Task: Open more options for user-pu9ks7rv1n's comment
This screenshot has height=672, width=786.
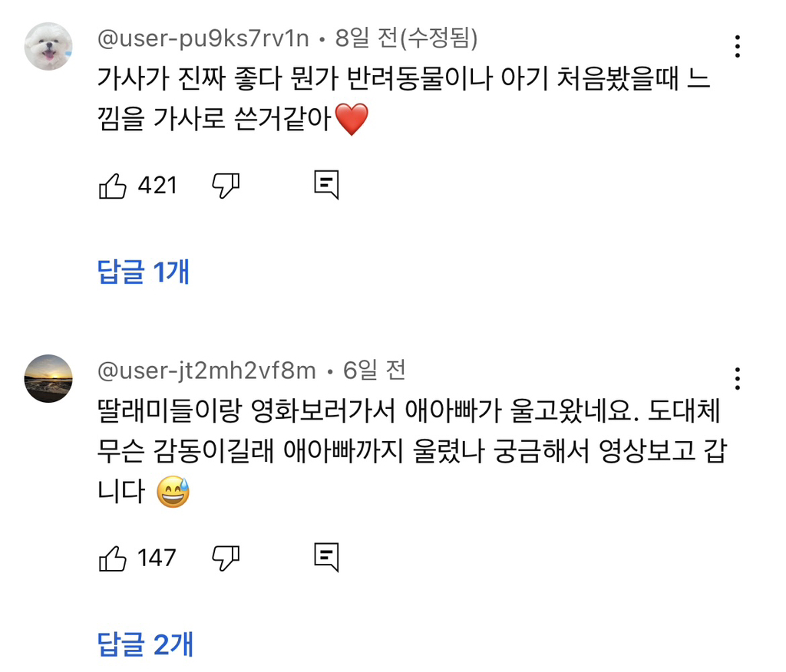Action: coord(737,46)
